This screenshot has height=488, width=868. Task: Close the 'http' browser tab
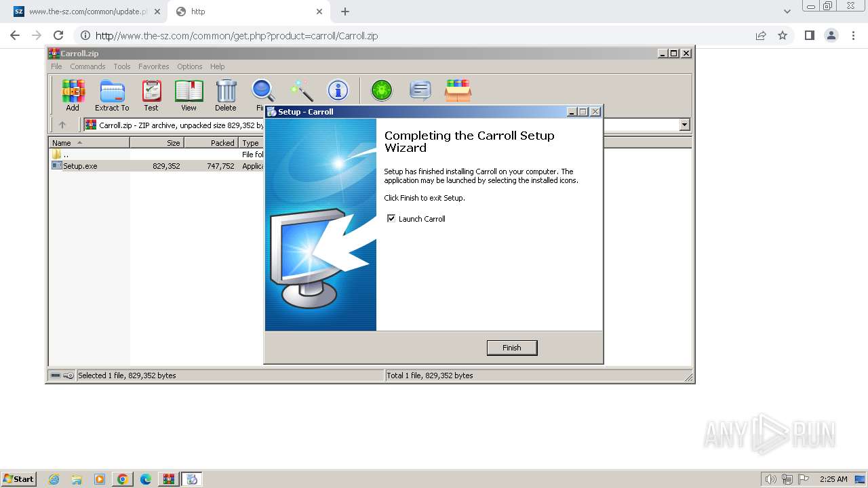[320, 12]
